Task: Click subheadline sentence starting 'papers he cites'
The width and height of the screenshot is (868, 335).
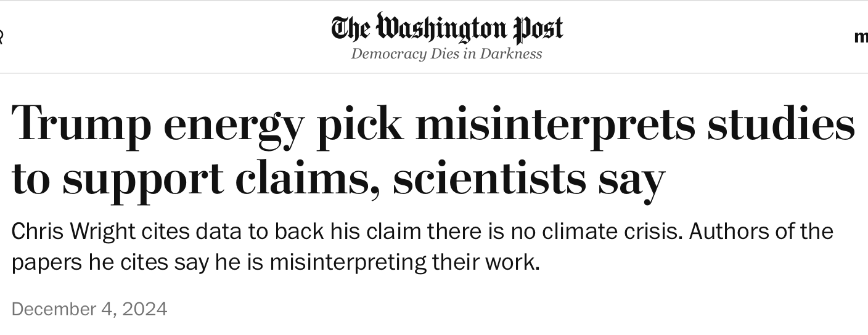Action: 276,263
